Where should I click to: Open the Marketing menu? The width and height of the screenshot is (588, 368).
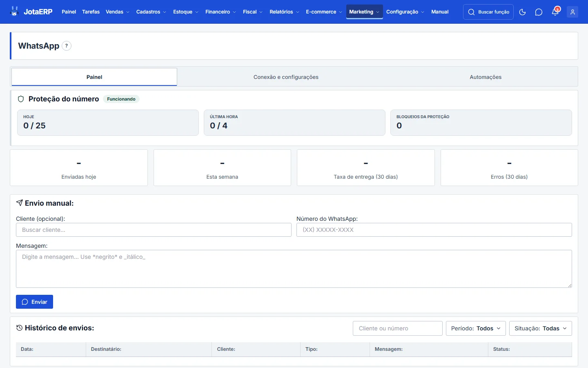click(x=365, y=12)
